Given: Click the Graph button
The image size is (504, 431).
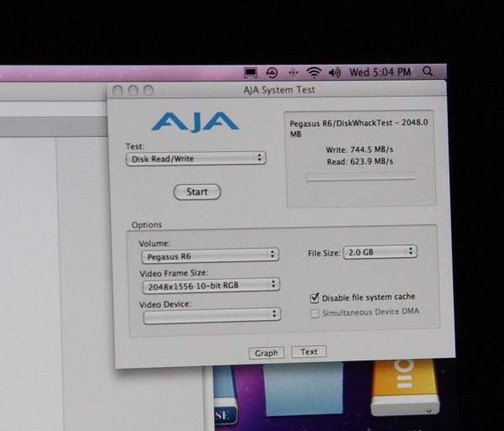Looking at the screenshot, I should [x=266, y=353].
